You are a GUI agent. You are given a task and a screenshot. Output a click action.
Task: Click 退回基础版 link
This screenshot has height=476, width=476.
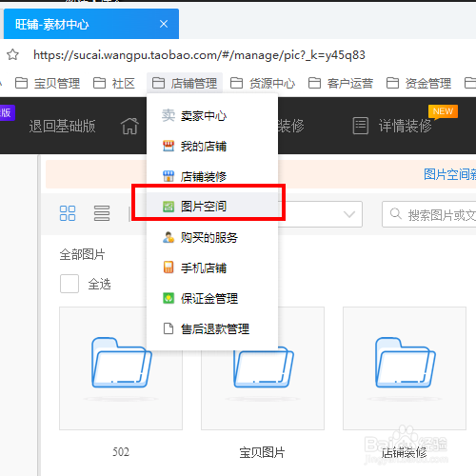tap(62, 126)
